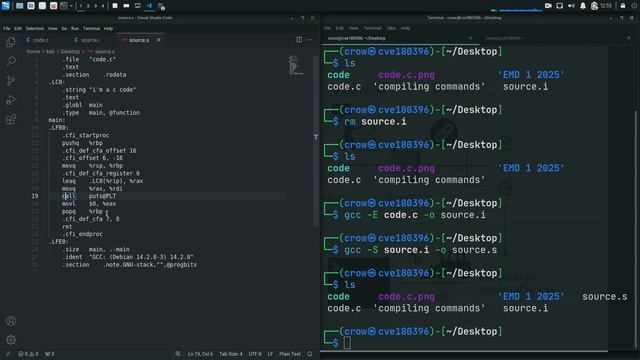The image size is (640, 360).
Task: Click the lock screen icon in panel
Action: 623,6
